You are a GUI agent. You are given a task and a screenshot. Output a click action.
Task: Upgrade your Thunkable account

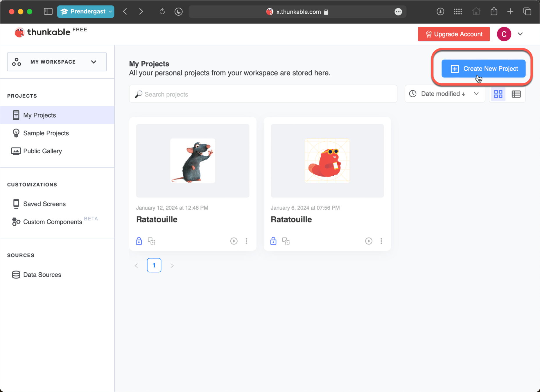click(x=454, y=34)
